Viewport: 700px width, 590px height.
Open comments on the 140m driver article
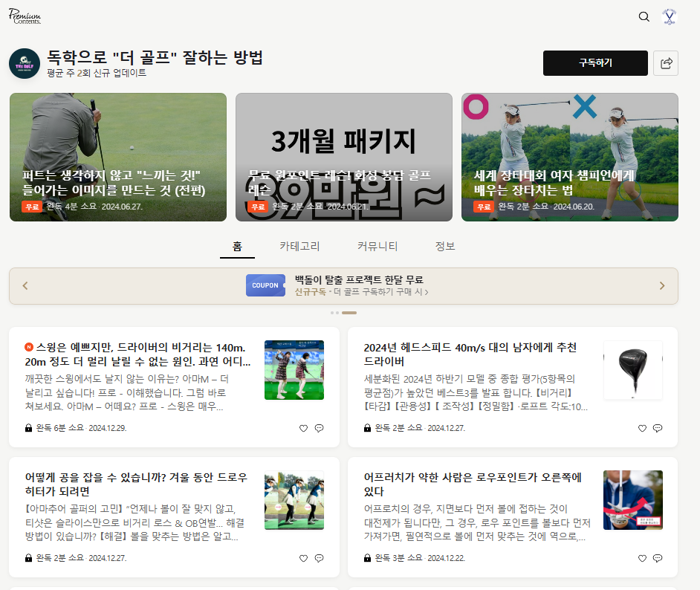320,429
